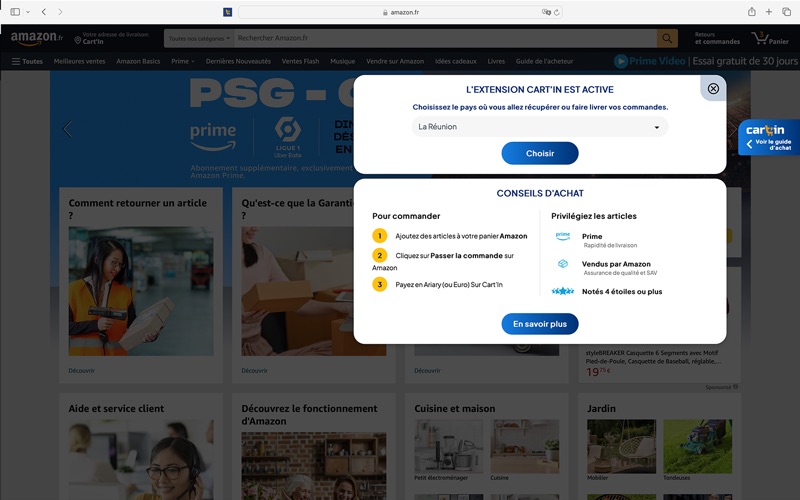Click step 3 yellow circle icon
The height and width of the screenshot is (500, 800).
point(380,284)
